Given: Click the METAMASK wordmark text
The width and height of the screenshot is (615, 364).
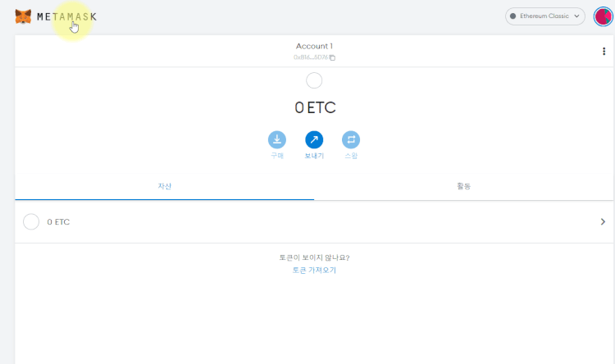Looking at the screenshot, I should click(x=66, y=17).
